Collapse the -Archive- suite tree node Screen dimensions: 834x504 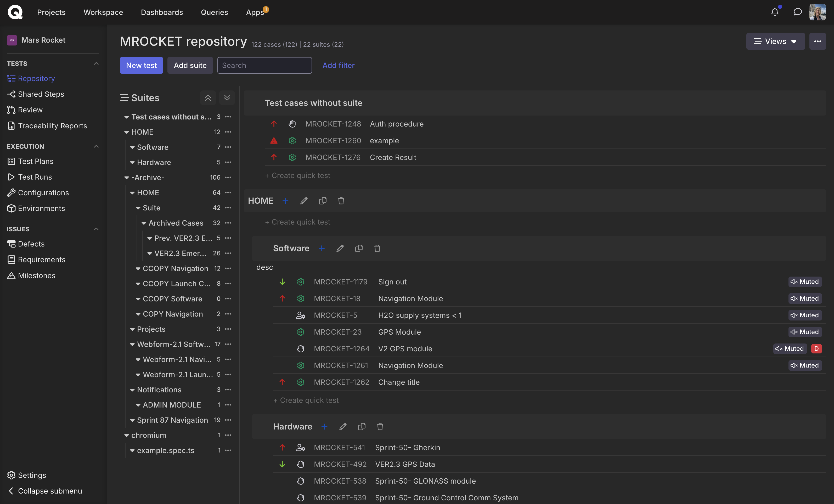click(x=126, y=177)
